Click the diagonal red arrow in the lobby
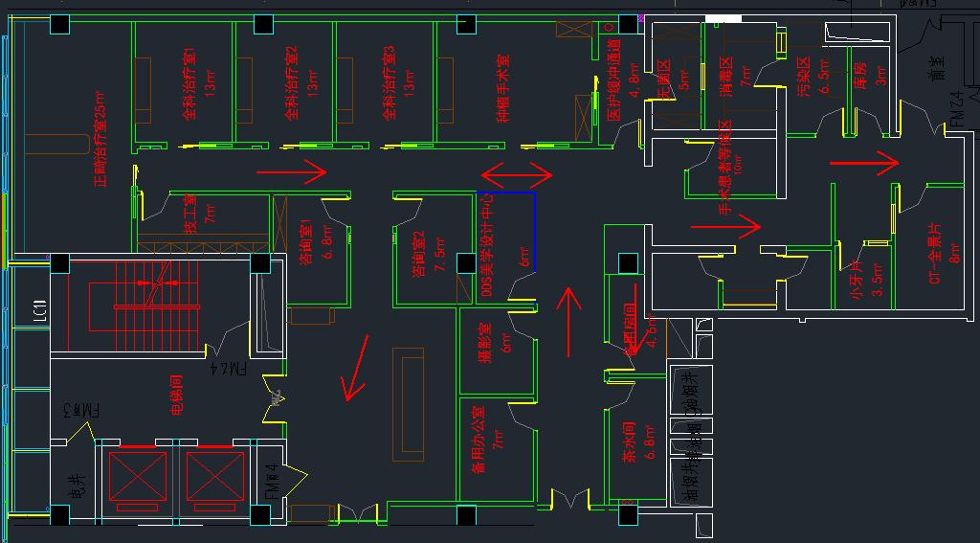 pos(356,368)
